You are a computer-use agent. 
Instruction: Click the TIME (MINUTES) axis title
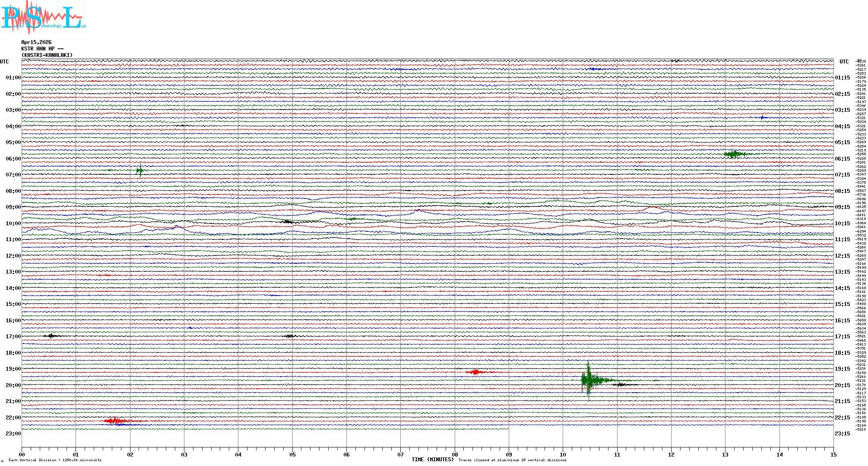[x=433, y=460]
